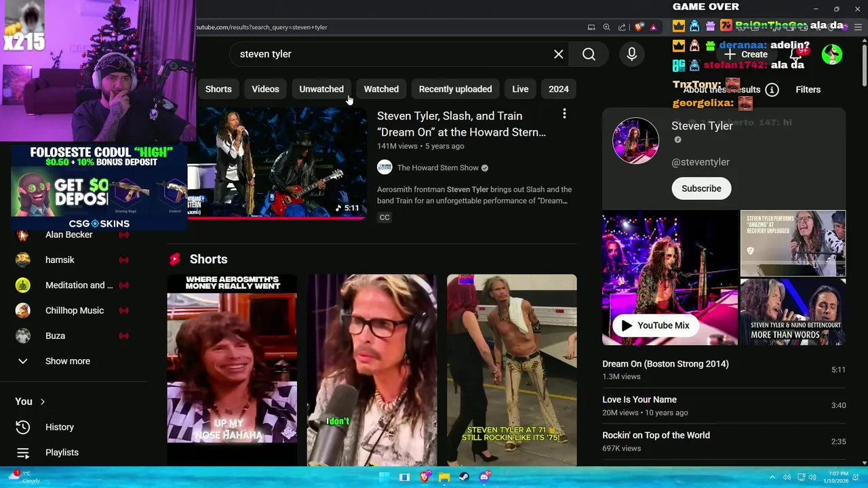Open the Filters panel
This screenshot has height=488, width=868.
(808, 89)
